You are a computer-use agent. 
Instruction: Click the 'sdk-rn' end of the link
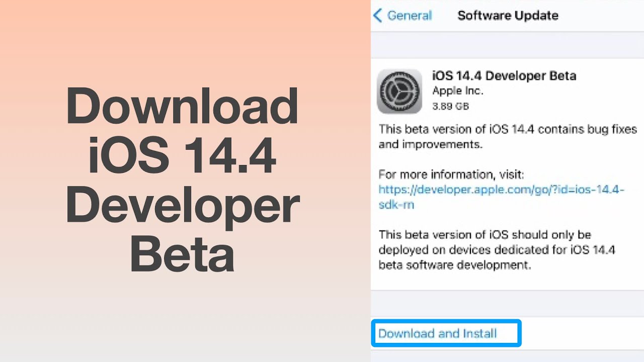(396, 205)
